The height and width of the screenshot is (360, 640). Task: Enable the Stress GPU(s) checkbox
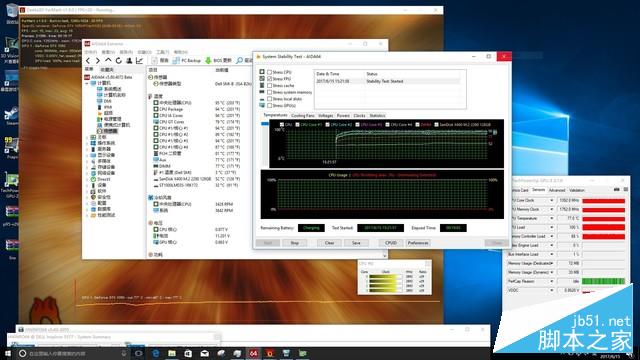[269, 106]
